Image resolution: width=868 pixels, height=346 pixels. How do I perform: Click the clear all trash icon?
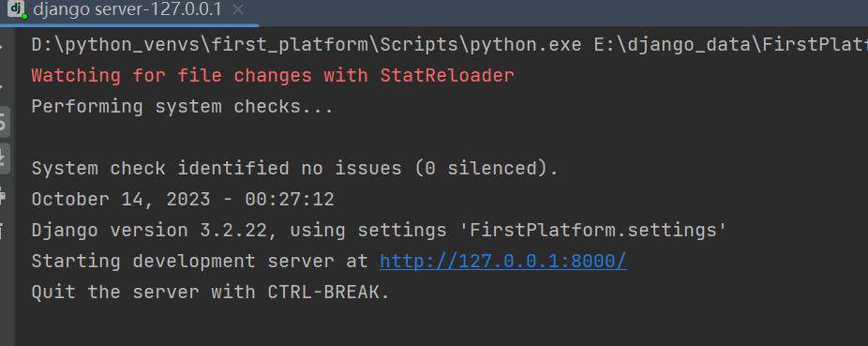(2, 231)
